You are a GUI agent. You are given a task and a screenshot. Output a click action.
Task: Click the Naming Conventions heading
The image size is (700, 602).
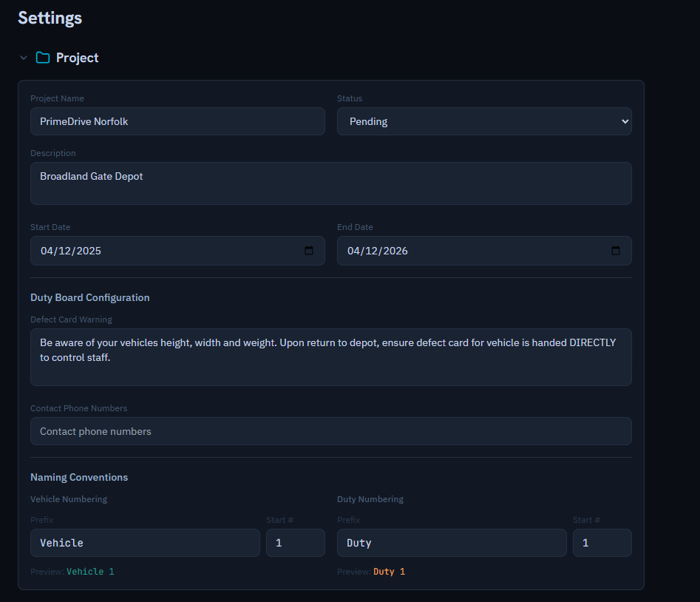(79, 477)
